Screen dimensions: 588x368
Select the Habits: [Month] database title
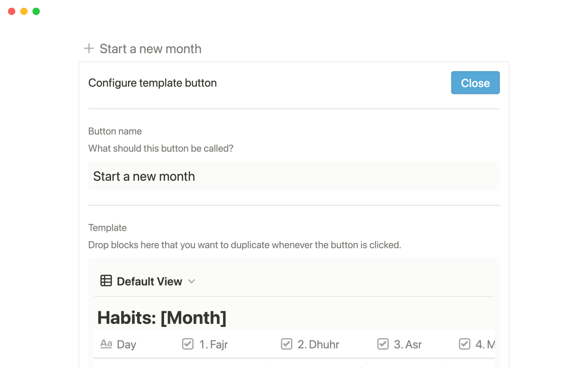coord(162,318)
